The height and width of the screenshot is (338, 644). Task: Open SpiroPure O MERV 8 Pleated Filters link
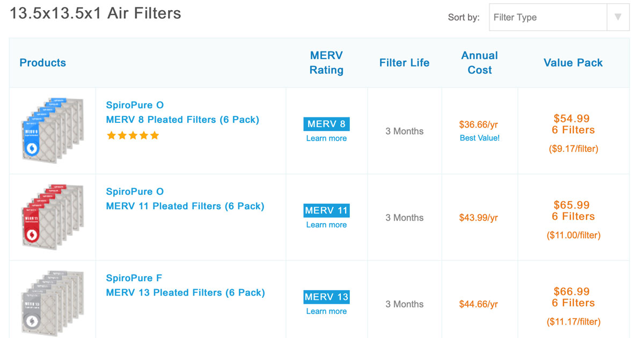182,112
